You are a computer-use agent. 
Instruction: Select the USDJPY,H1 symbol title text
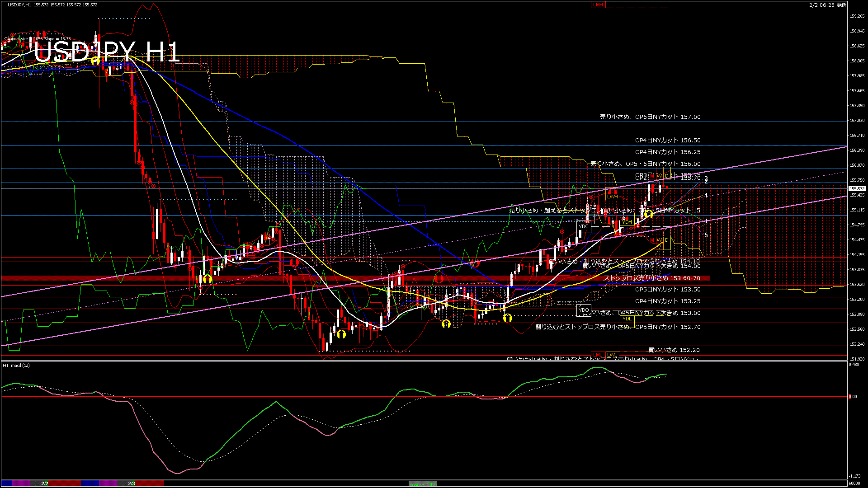pos(19,5)
